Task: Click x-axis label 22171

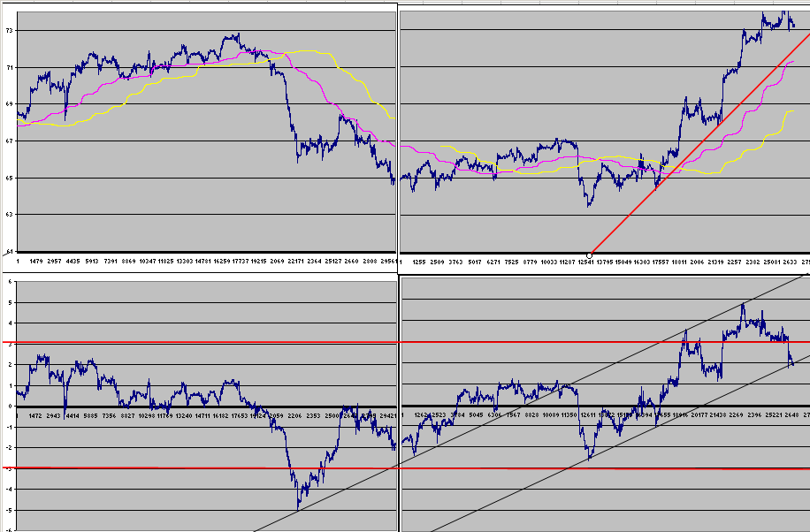Action: (295, 262)
